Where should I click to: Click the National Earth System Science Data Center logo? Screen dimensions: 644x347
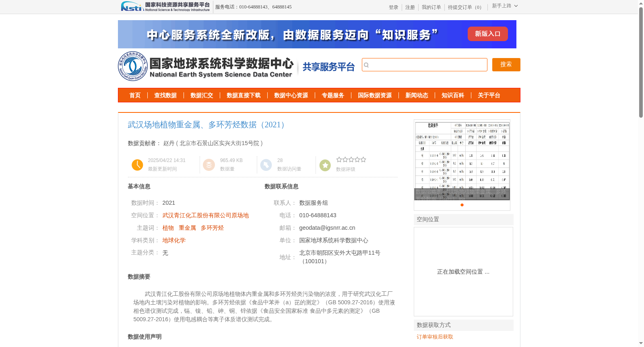(x=206, y=66)
